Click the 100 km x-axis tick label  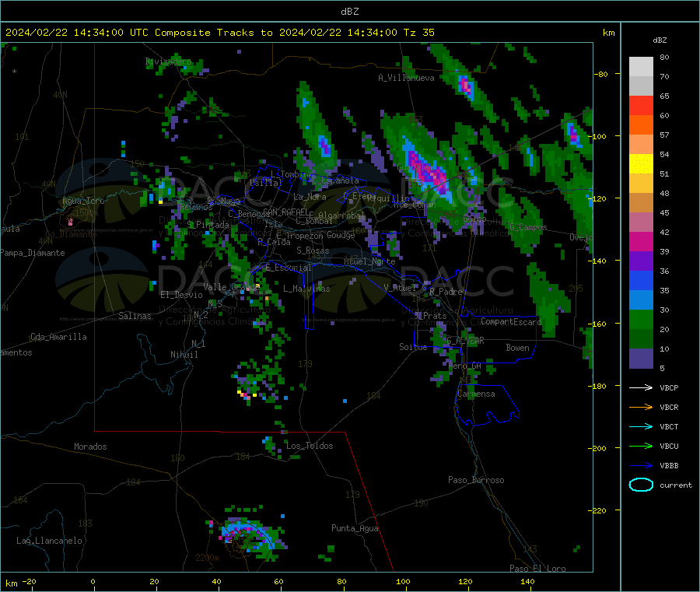403,581
